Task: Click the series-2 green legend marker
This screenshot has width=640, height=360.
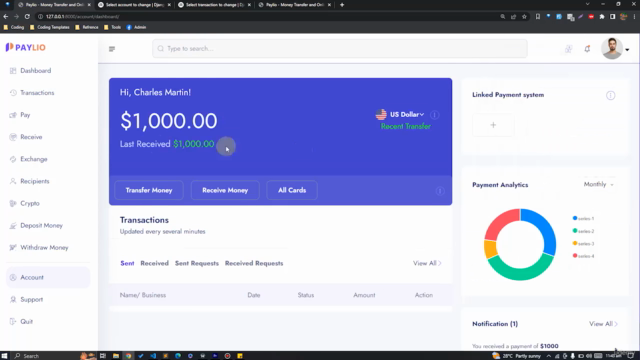Action: click(575, 231)
